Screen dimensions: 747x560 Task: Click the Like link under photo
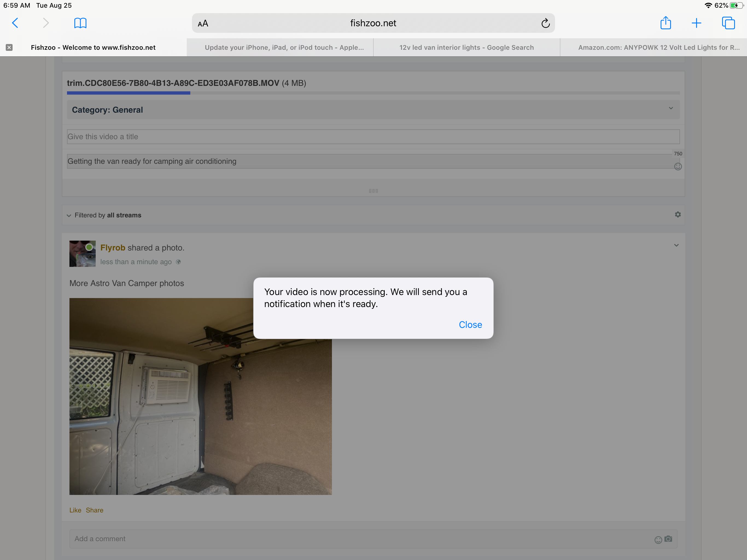tap(75, 510)
